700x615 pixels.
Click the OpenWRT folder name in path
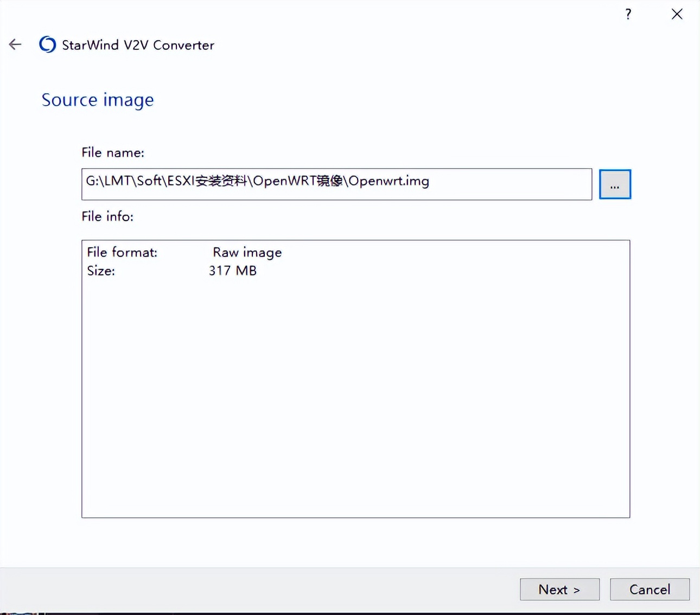click(284, 181)
